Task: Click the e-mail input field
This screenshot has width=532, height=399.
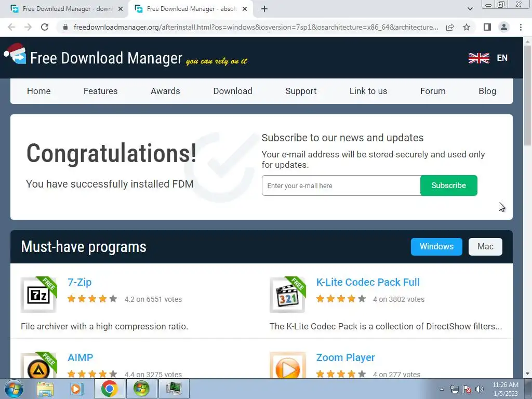Action: pyautogui.click(x=341, y=185)
